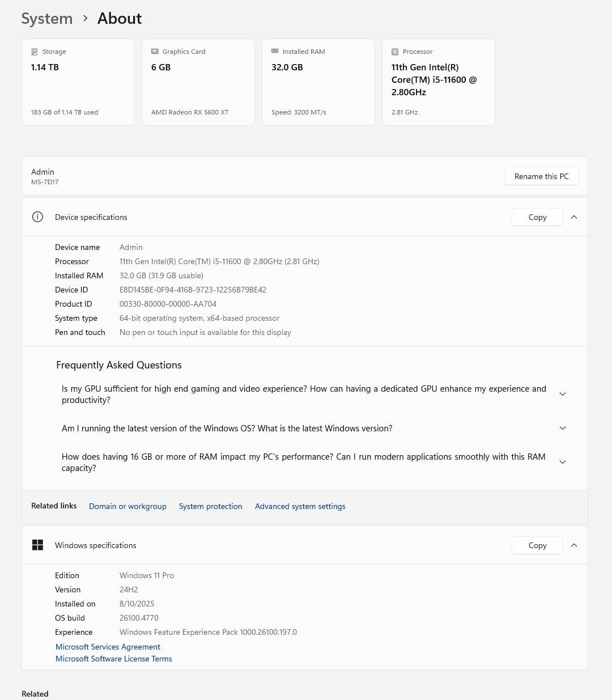Click the 24H2 version value
The image size is (612, 700).
click(x=129, y=589)
